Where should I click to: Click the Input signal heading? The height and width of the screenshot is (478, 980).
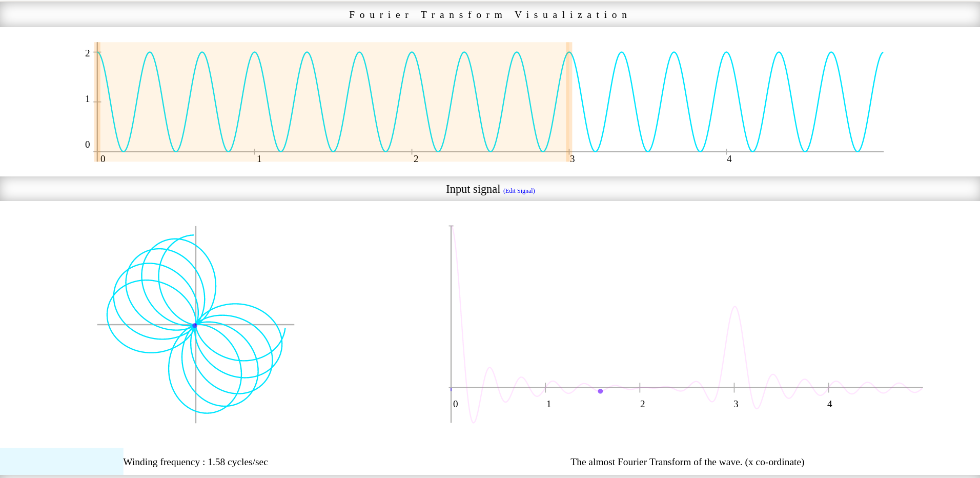tap(473, 189)
